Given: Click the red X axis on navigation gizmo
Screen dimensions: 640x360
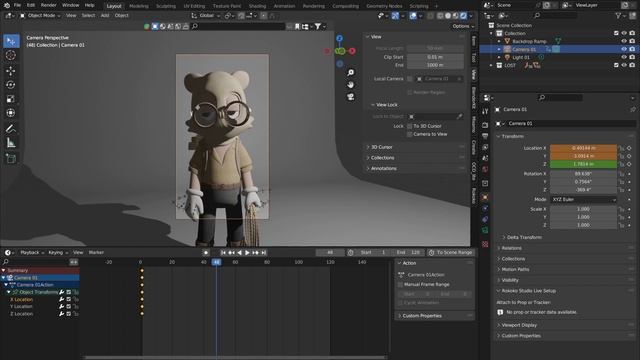Looking at the screenshot, I should click(352, 51).
